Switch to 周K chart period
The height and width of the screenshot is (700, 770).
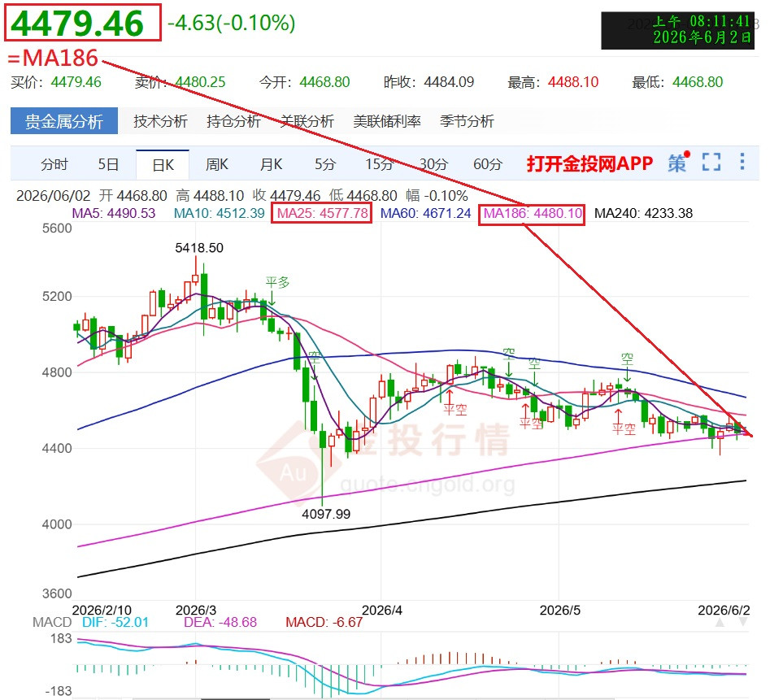click(216, 164)
